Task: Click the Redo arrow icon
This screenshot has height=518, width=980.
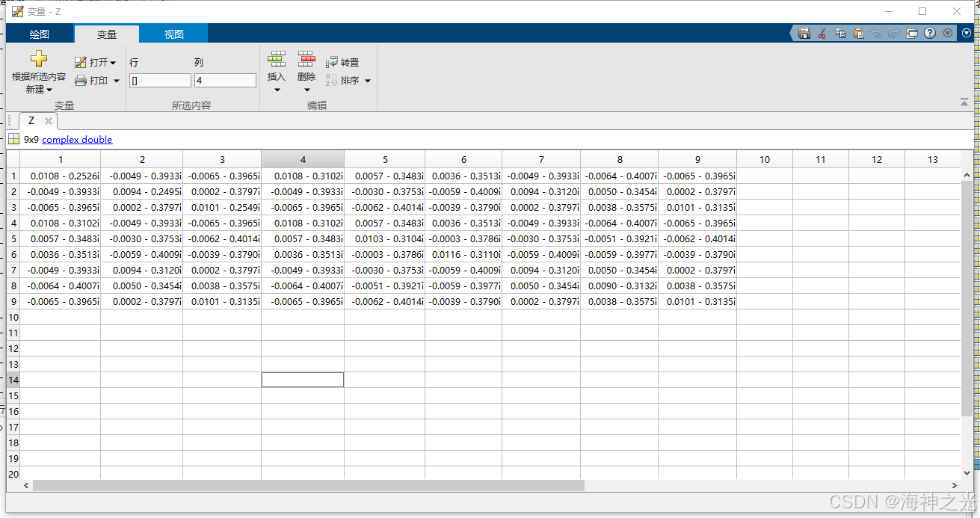Action: (894, 34)
